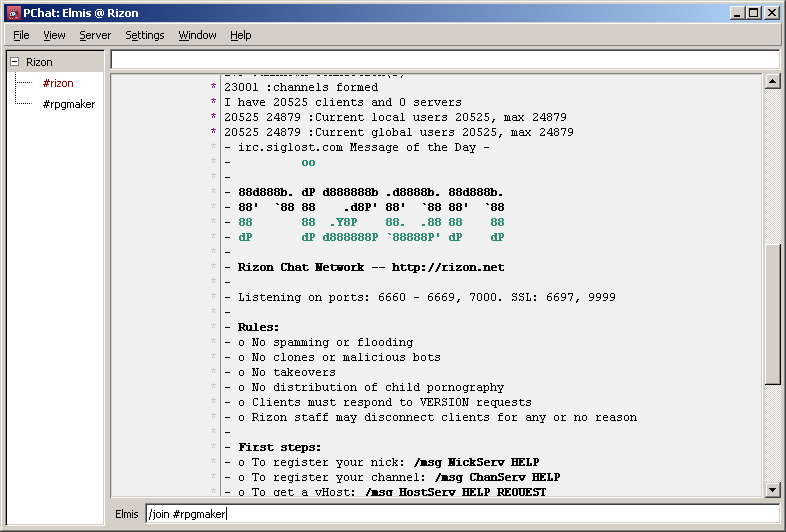The width and height of the screenshot is (786, 532).
Task: Click the topic bar field above chat
Action: tap(445, 60)
